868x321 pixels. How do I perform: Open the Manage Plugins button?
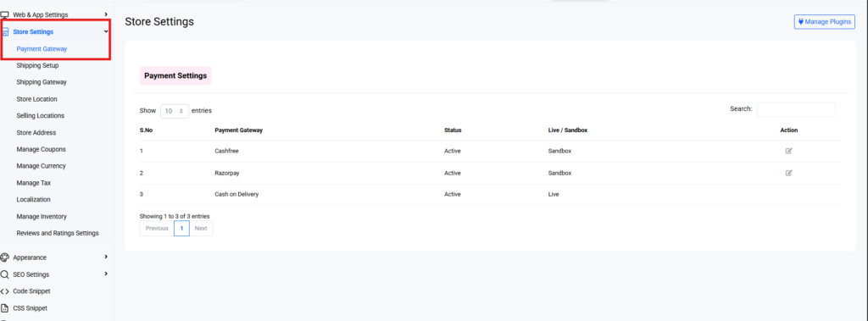(x=824, y=21)
